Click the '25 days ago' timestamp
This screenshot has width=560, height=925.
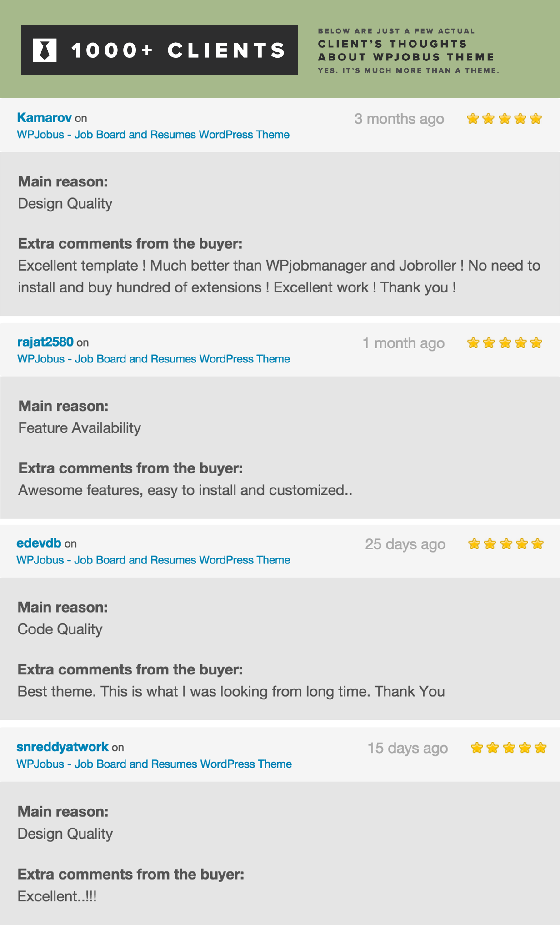pos(405,544)
